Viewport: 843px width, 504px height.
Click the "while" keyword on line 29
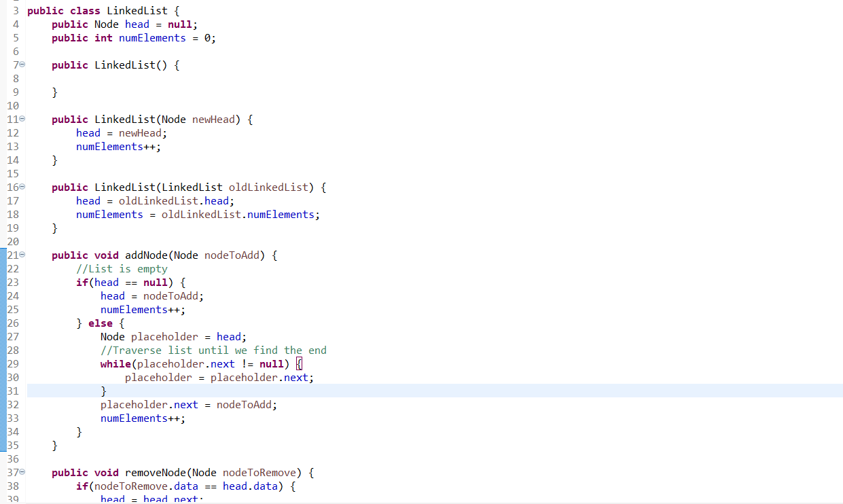115,364
